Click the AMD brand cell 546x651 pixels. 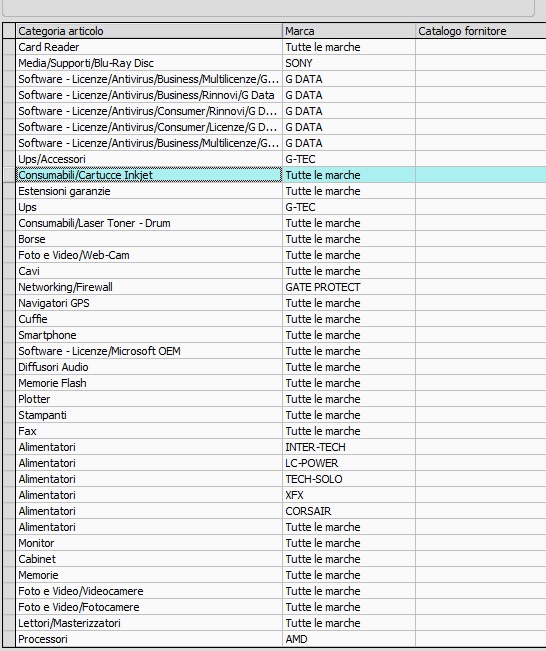[x=349, y=639]
